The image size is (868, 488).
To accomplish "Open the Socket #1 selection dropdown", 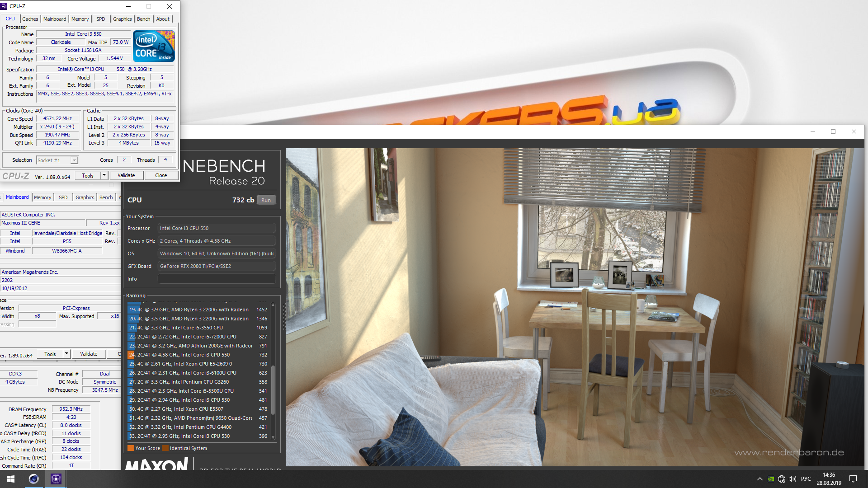I will click(x=57, y=160).
